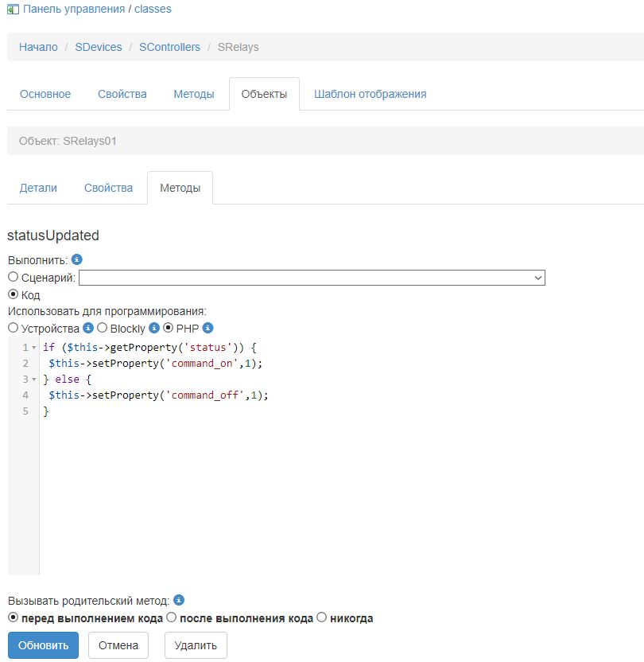The height and width of the screenshot is (662, 644).
Task: Choose Blockly programming mode
Action: [102, 328]
